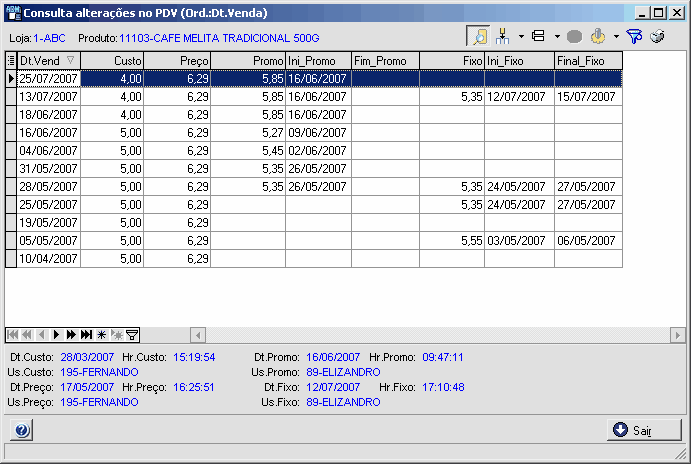
Task: Click the next record navigator arrow
Action: click(56, 335)
